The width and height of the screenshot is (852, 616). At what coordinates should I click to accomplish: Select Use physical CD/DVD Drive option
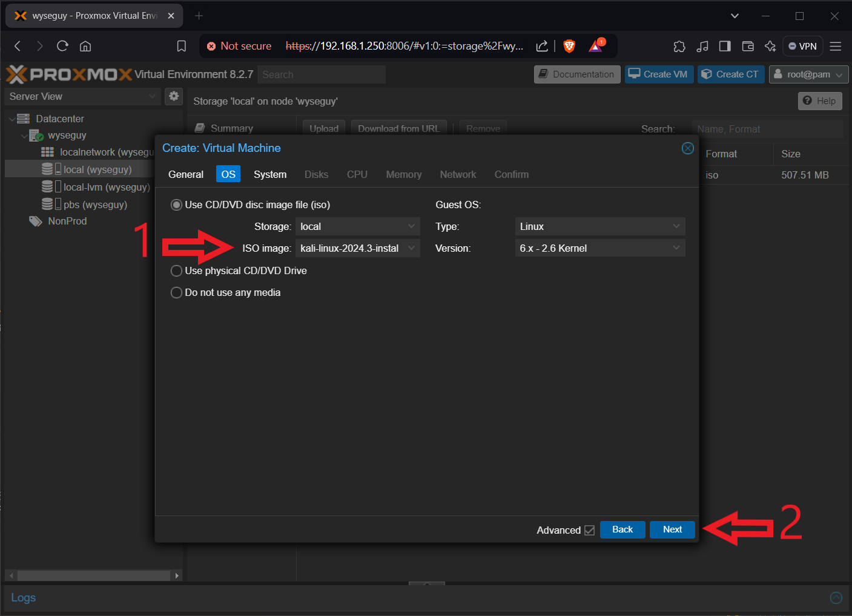[x=176, y=270]
